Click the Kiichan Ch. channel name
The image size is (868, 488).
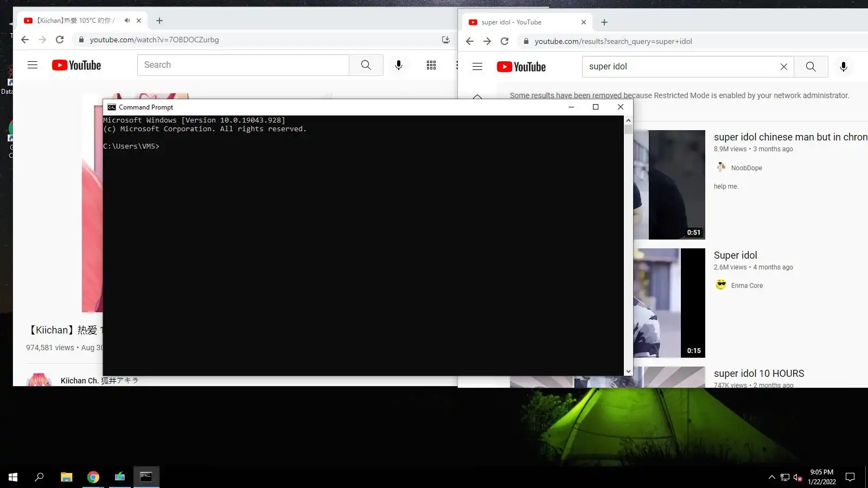click(99, 381)
